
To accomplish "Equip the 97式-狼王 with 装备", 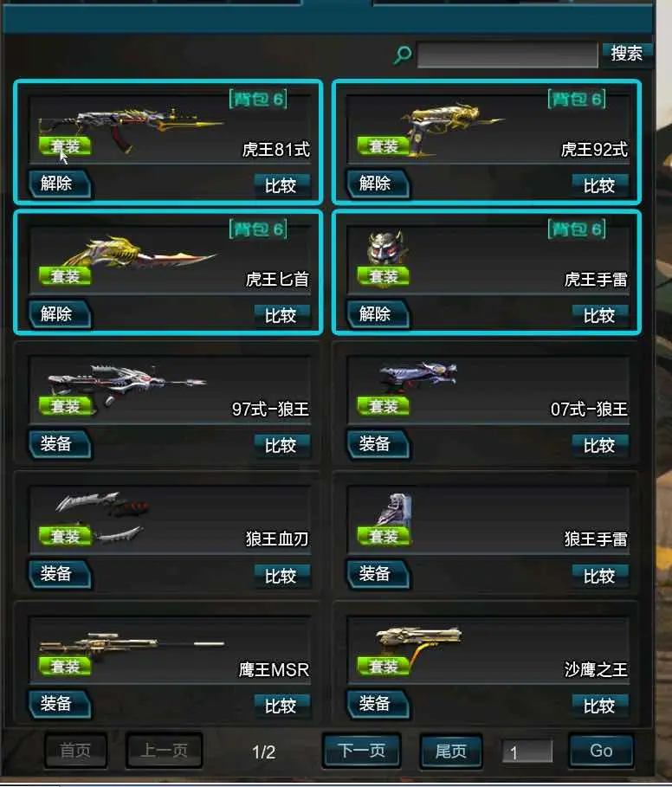I will [60, 444].
